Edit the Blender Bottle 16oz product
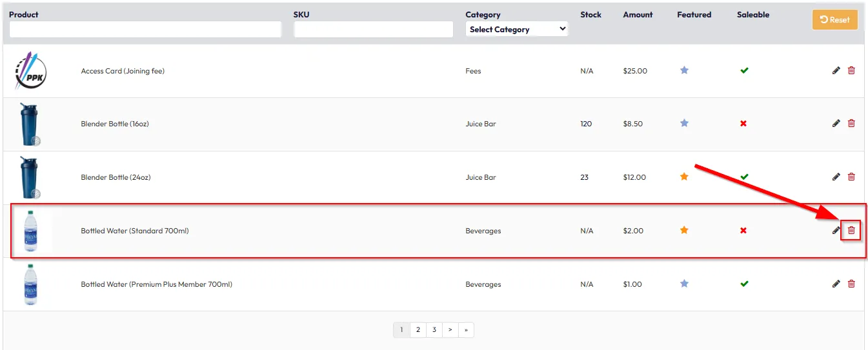868x350 pixels. coord(836,123)
